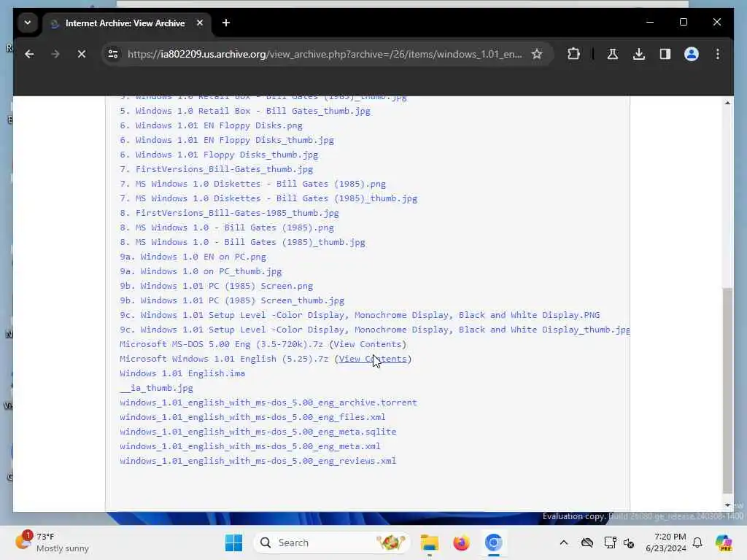Open the tab search dropdown arrow
Viewport: 747px width, 560px height.
pos(28,23)
